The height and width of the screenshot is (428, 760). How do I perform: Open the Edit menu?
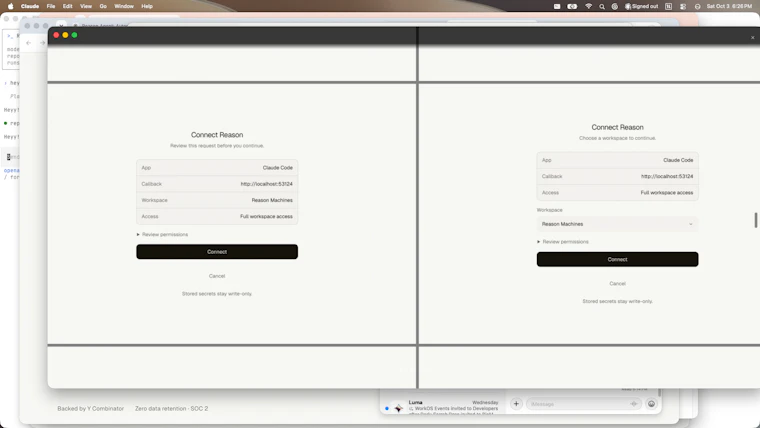pyautogui.click(x=67, y=6)
